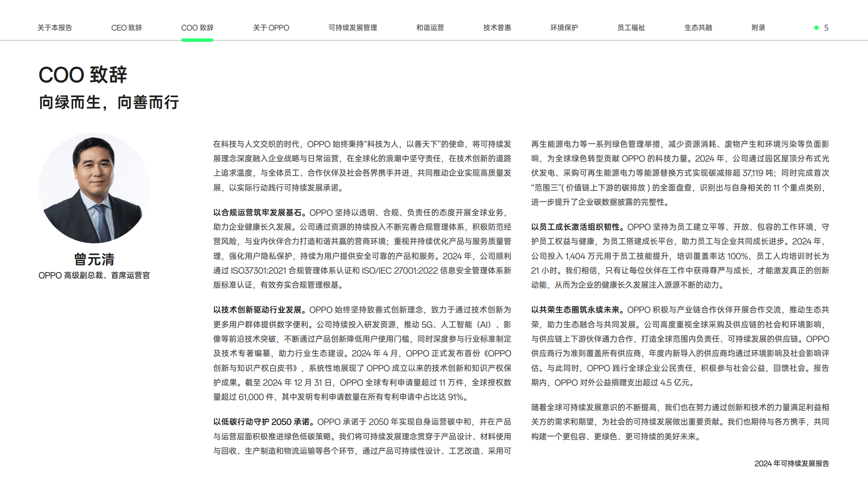Click the paragraph starting 随着全球可持续发展意识
The image size is (868, 489).
click(680, 422)
